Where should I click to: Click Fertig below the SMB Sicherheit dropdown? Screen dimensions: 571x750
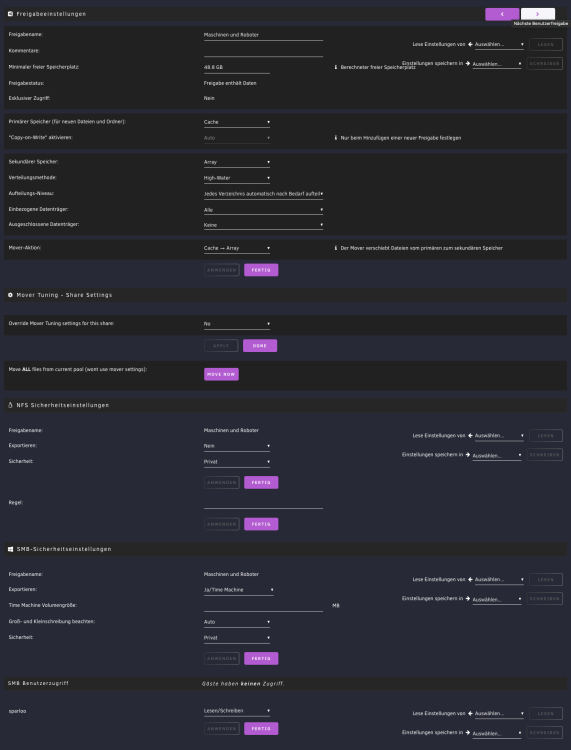pyautogui.click(x=261, y=659)
